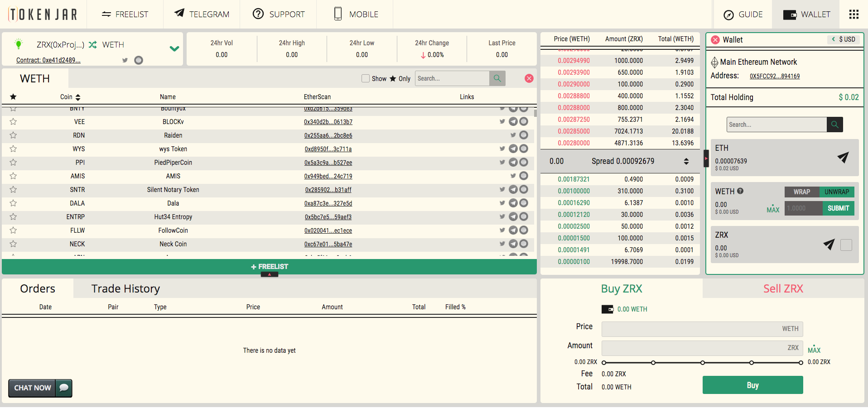Viewport: 868px width, 408px height.
Task: Open Telegram icon for WYS row
Action: coord(513,149)
